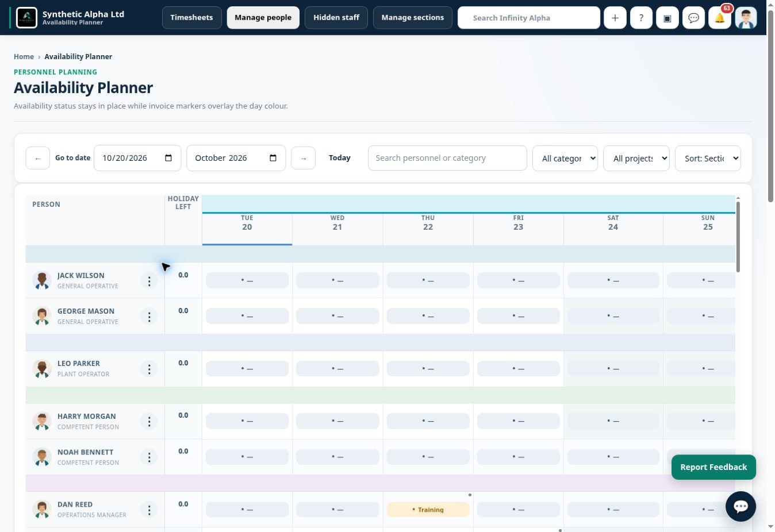Image resolution: width=775 pixels, height=532 pixels.
Task: Go to previous period with left arrow
Action: (38, 158)
